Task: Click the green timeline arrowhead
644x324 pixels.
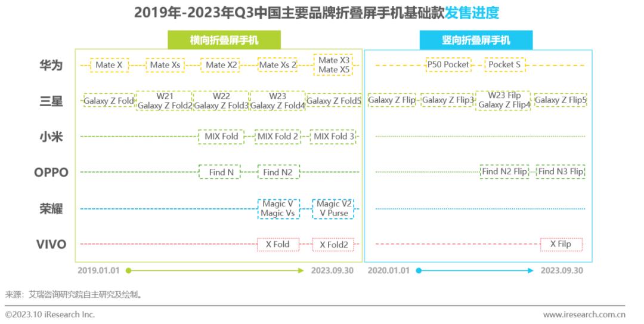Action: click(301, 270)
